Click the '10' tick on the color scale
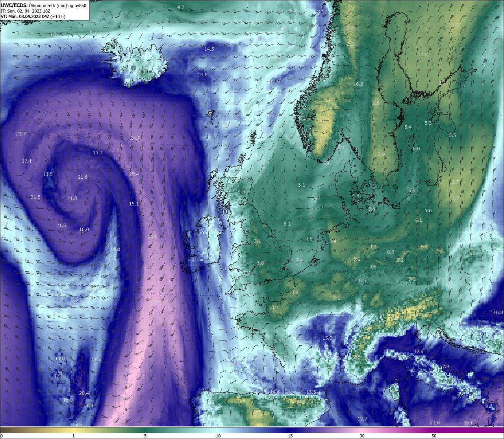 (218, 436)
